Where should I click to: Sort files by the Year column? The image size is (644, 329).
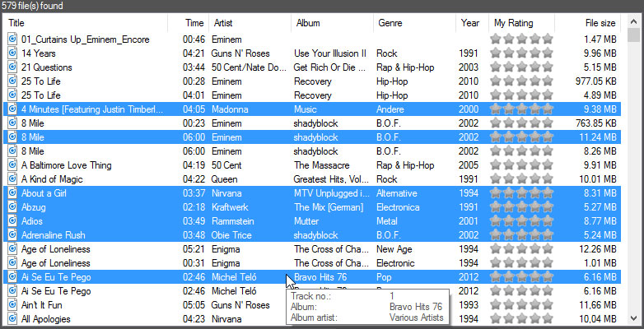[470, 23]
